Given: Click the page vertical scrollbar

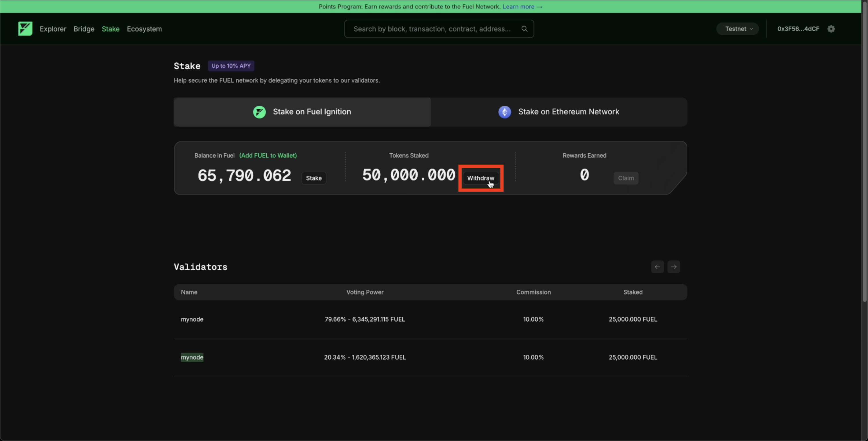Looking at the screenshot, I should click(864, 152).
